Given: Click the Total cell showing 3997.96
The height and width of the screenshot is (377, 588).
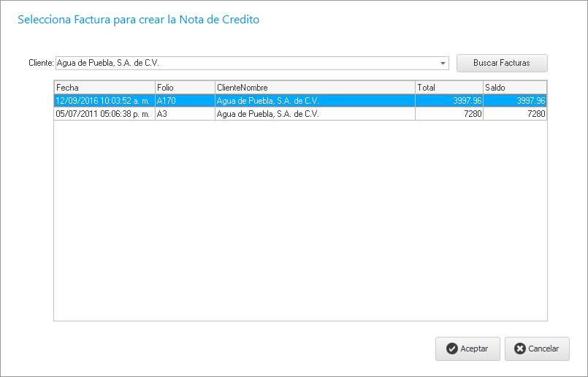Looking at the screenshot, I should coord(448,101).
